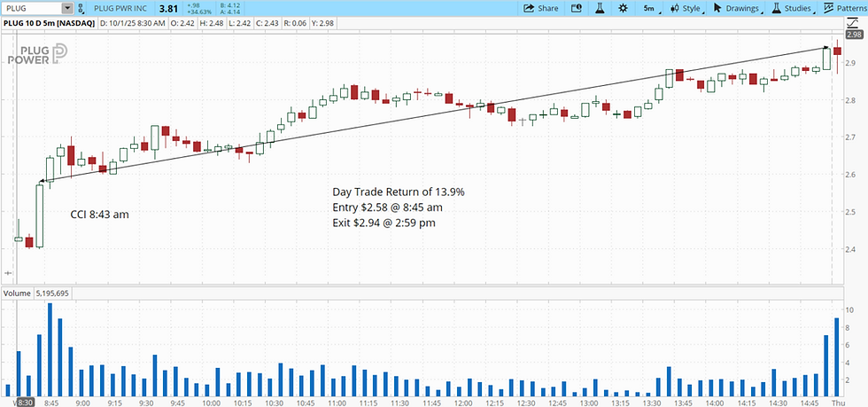Expand the 5m timeframe dropdown
Viewport: 868px width, 407px height.
(651, 8)
